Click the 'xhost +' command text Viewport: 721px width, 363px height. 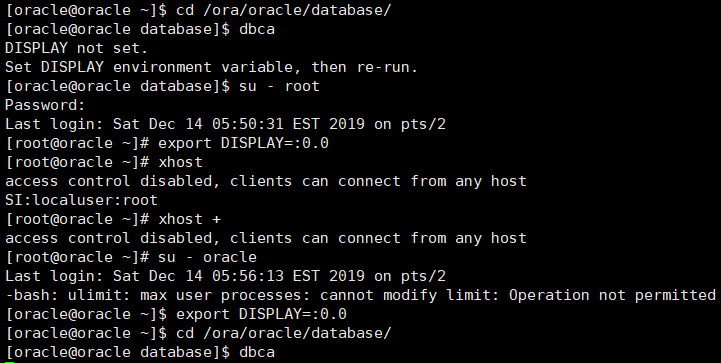coord(189,219)
